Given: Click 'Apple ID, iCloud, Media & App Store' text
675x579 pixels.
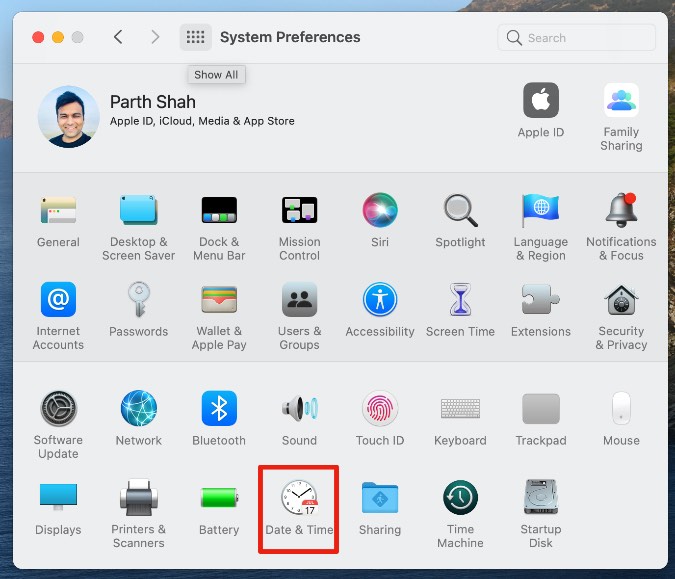Looking at the screenshot, I should point(202,121).
